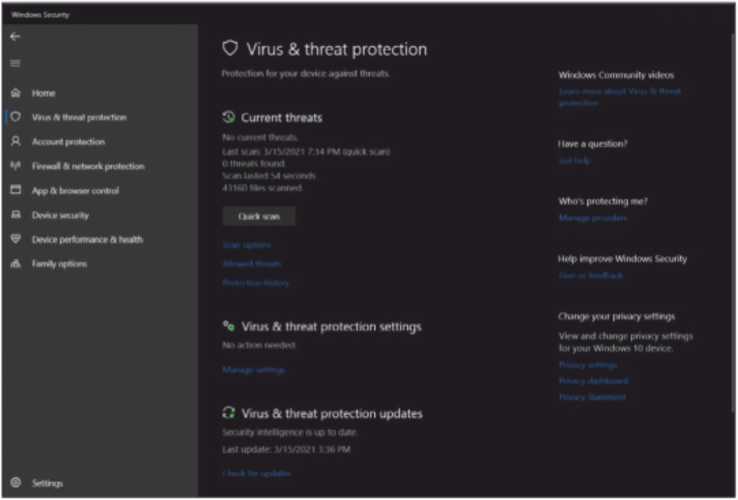
Task: Click the shield icon beside page title
Action: tap(230, 48)
